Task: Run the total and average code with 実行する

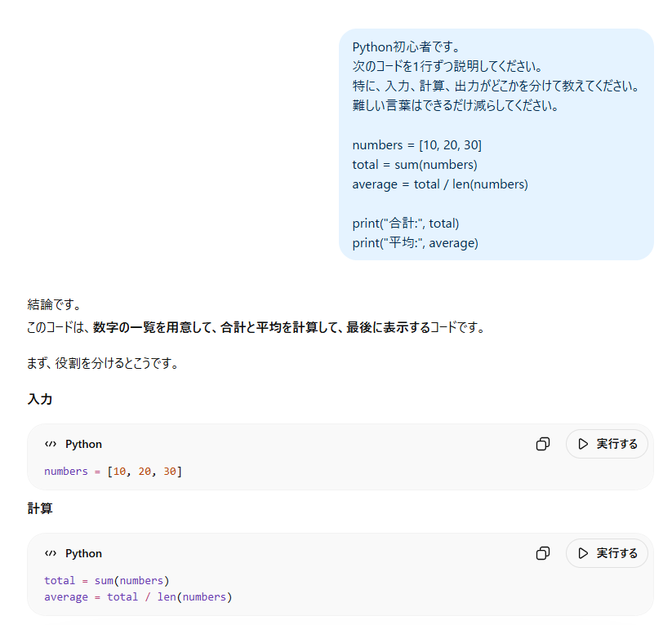Action: tap(607, 553)
